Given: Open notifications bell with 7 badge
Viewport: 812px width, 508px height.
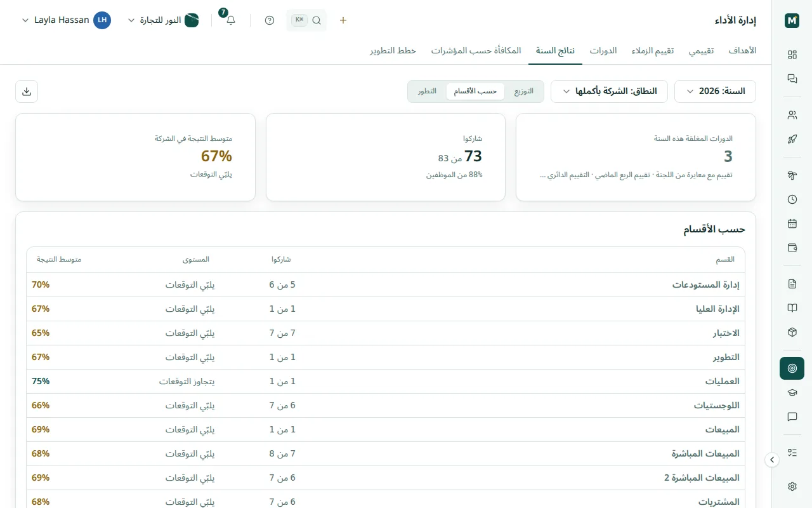Looking at the screenshot, I should tap(230, 20).
